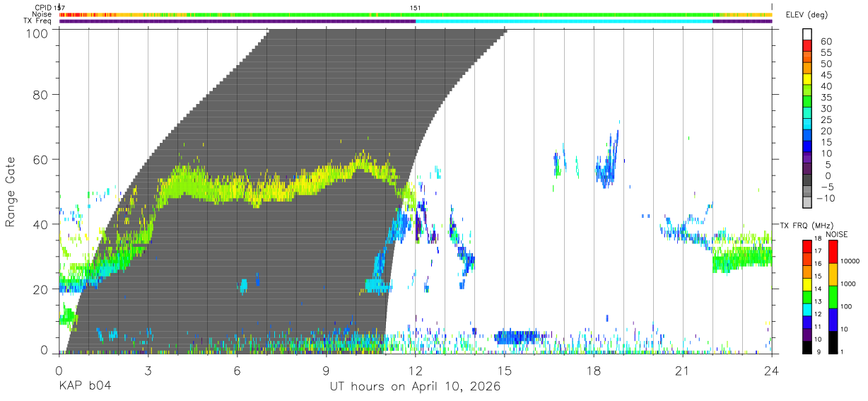Click the 'CPID' row label at top
This screenshot has width=868, height=401.
pos(43,7)
